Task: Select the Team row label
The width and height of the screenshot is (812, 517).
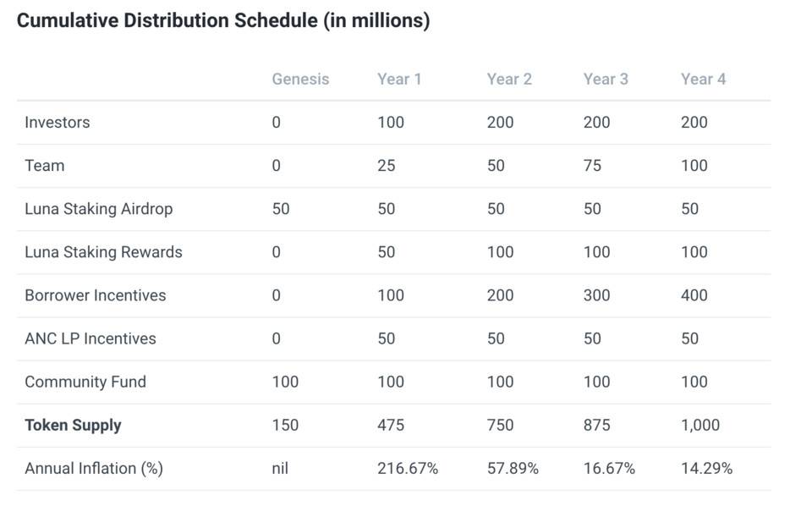Action: (44, 166)
